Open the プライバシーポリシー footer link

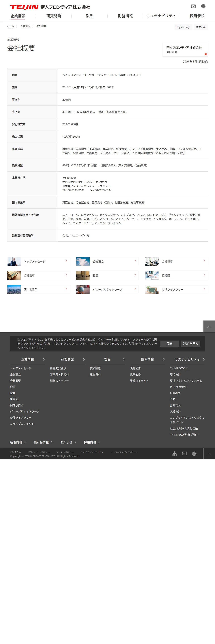coord(39,452)
